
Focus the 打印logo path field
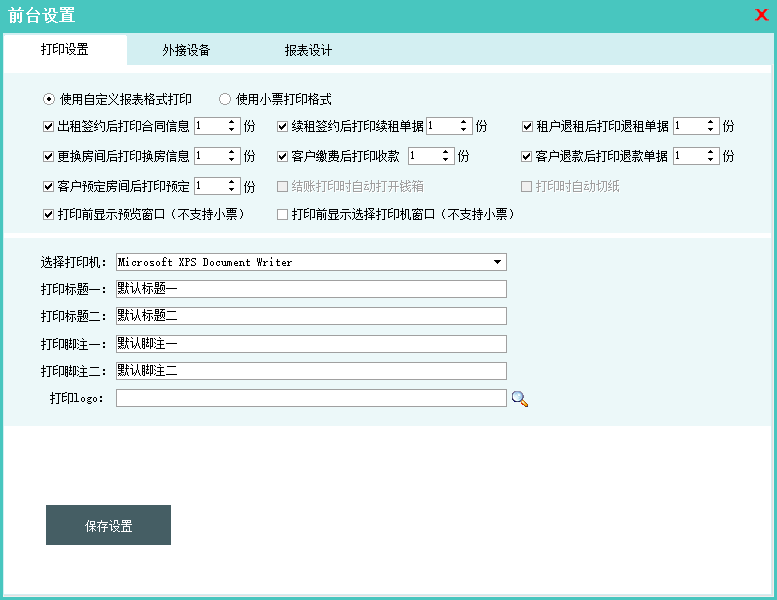click(311, 398)
